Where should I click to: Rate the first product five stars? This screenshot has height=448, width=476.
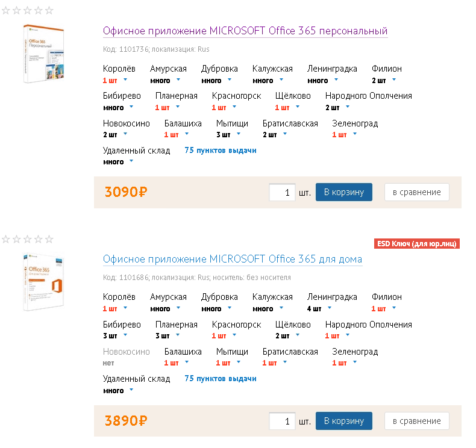pos(49,11)
